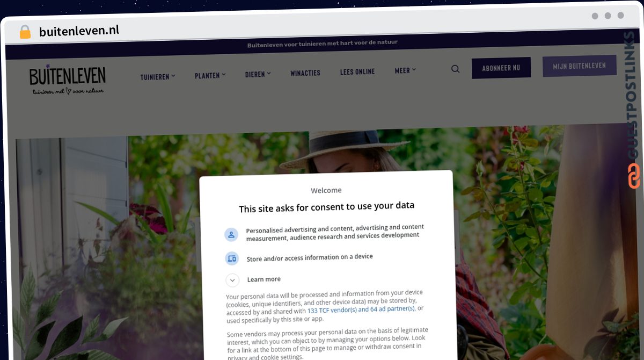Open the 133 TCF vendors link
Image resolution: width=644 pixels, height=360 pixels.
[361, 309]
